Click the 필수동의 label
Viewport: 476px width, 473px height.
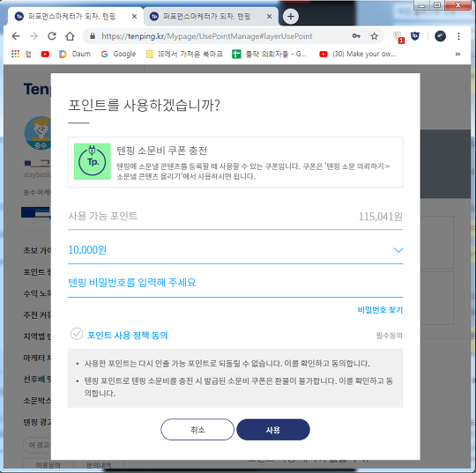[390, 336]
